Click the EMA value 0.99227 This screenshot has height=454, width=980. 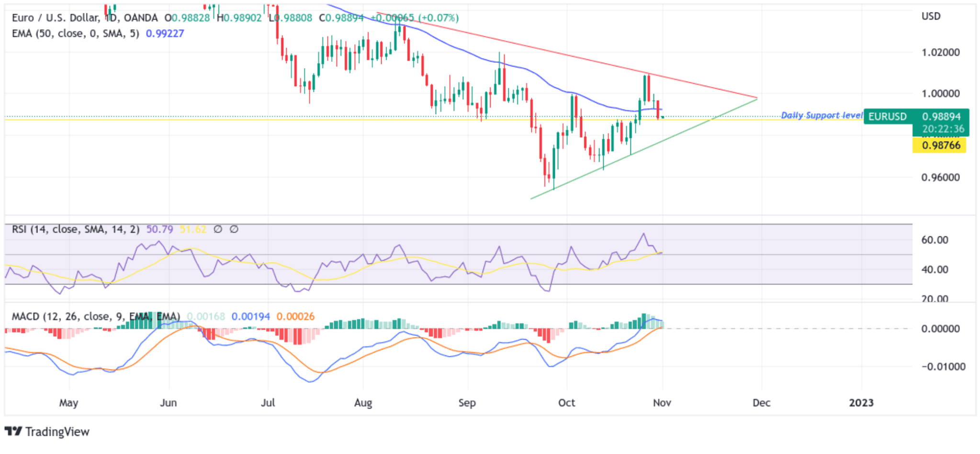point(165,33)
